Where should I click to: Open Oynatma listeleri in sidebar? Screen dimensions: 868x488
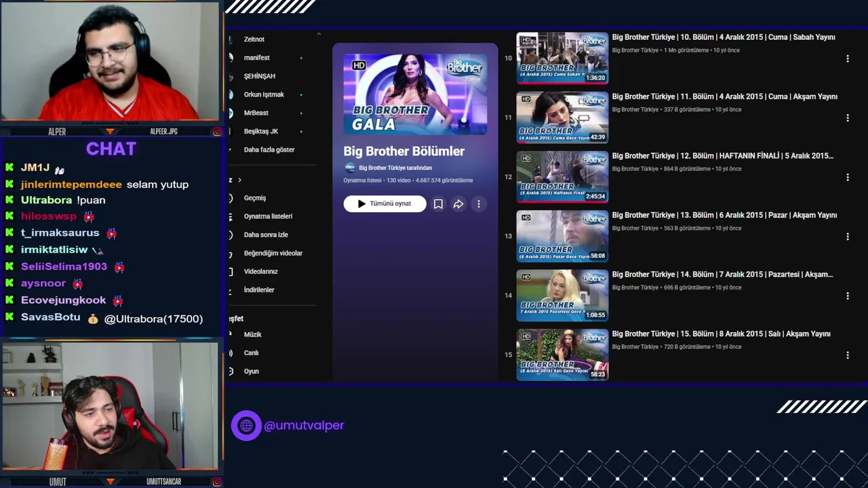pos(268,216)
